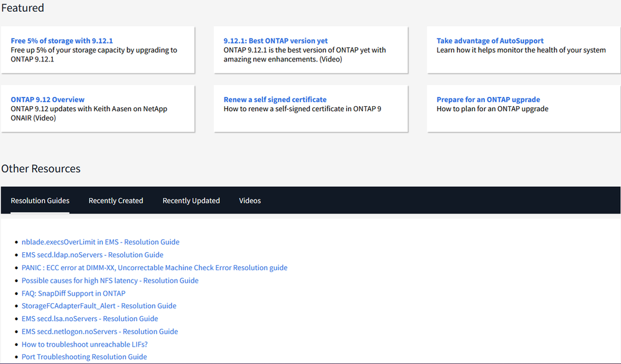Screen dimensions: 621x364
Task: Click 'EMS secd.lsa.noServers - Resolution Guide'
Action: click(90, 319)
